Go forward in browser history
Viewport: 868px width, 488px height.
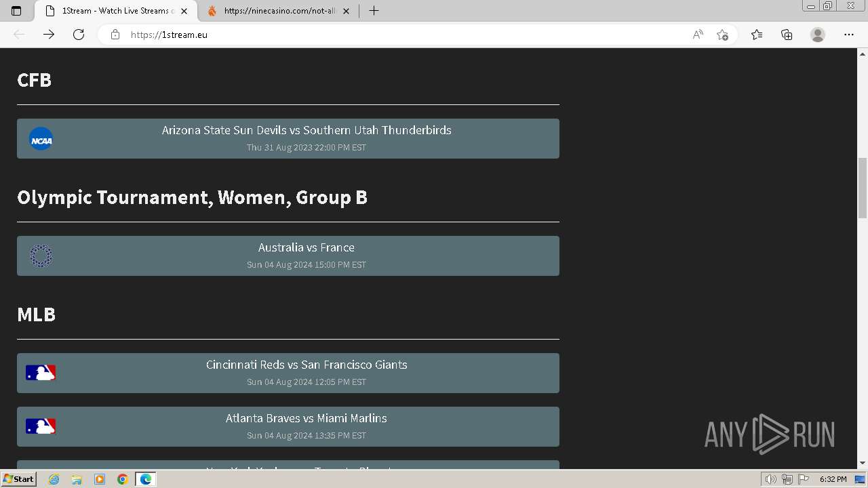point(49,35)
